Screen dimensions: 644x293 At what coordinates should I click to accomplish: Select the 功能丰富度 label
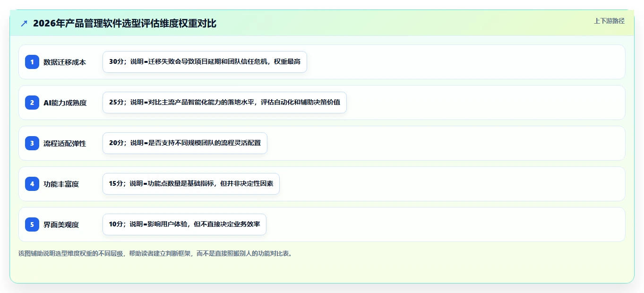coord(61,184)
